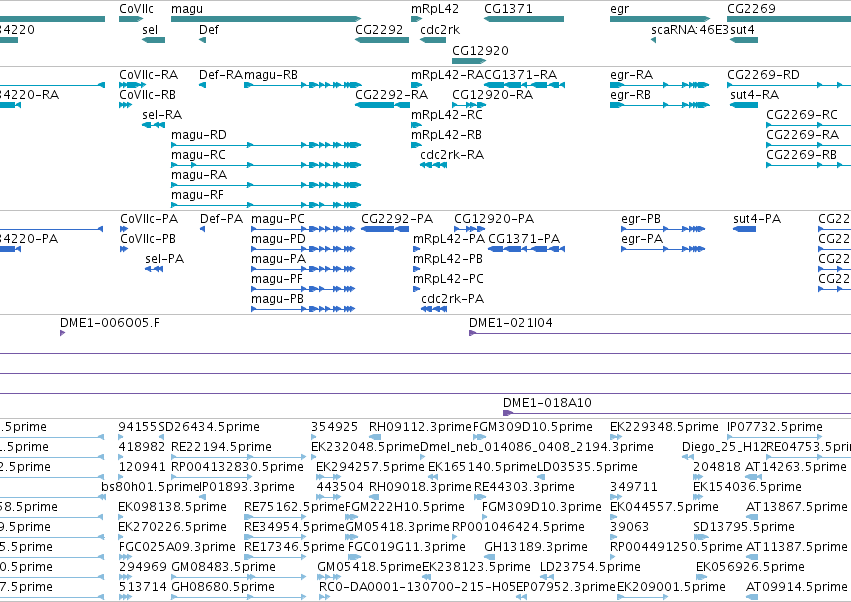The image size is (851, 602).
Task: Select the sut4-PA protein label
Action: tap(757, 219)
